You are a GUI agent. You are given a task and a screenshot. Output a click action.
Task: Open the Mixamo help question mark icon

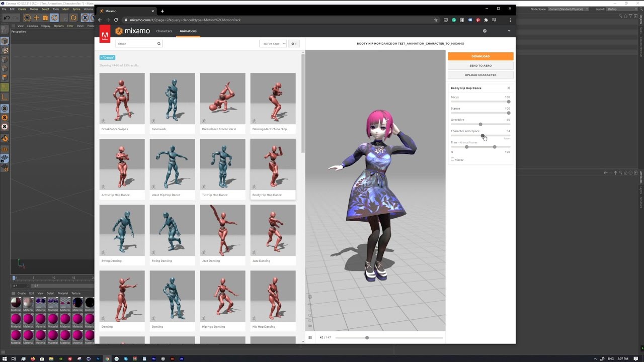(x=485, y=31)
